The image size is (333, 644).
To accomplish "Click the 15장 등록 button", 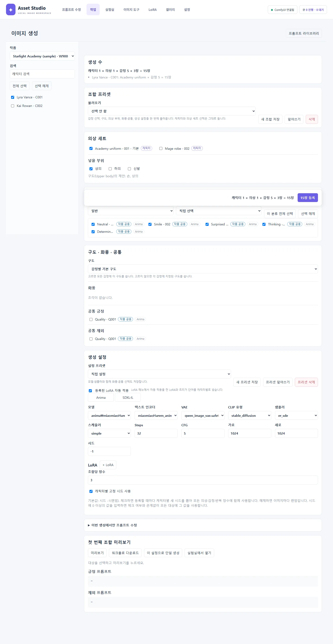I will pos(308,197).
